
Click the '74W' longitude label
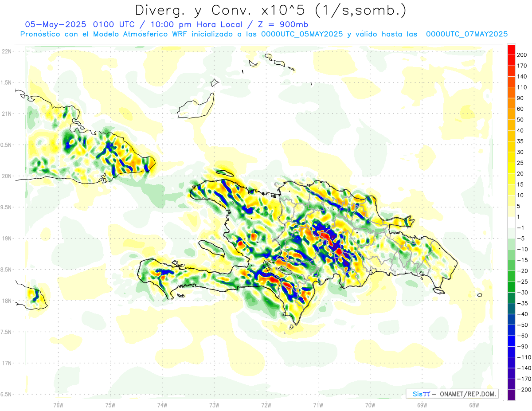click(x=162, y=405)
